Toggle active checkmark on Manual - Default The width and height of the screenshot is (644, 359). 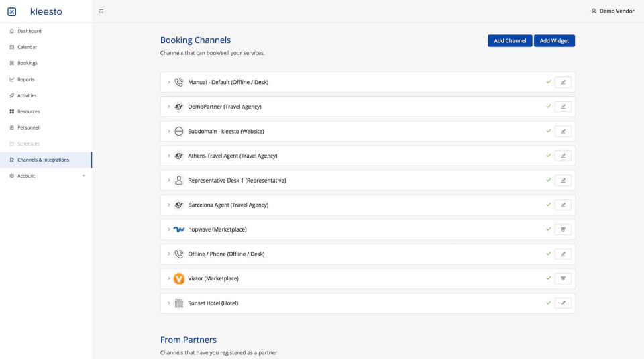coord(548,82)
